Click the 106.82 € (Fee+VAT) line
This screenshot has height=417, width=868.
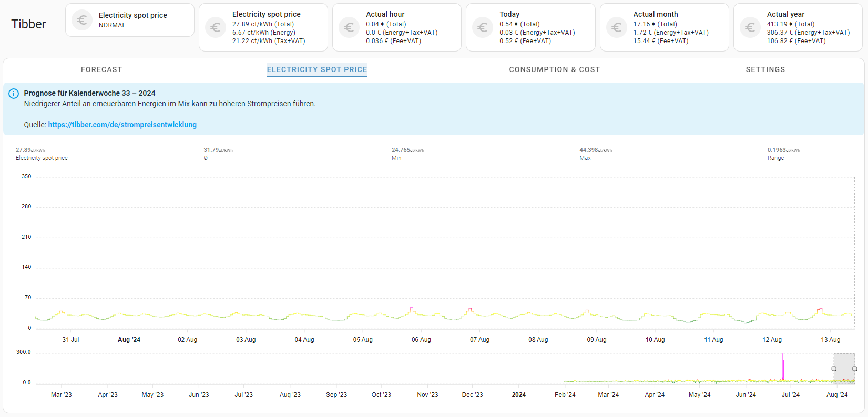796,41
